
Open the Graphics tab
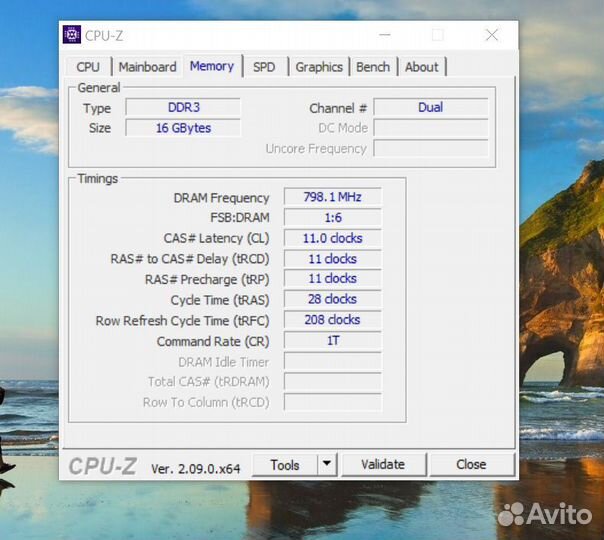319,67
